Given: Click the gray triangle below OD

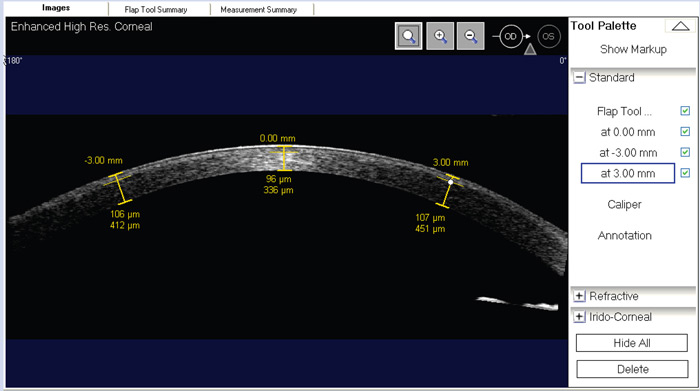Looking at the screenshot, I should click(x=530, y=49).
